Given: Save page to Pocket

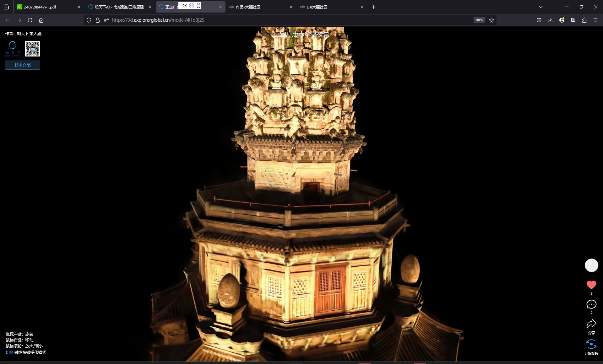Looking at the screenshot, I should pyautogui.click(x=539, y=20).
